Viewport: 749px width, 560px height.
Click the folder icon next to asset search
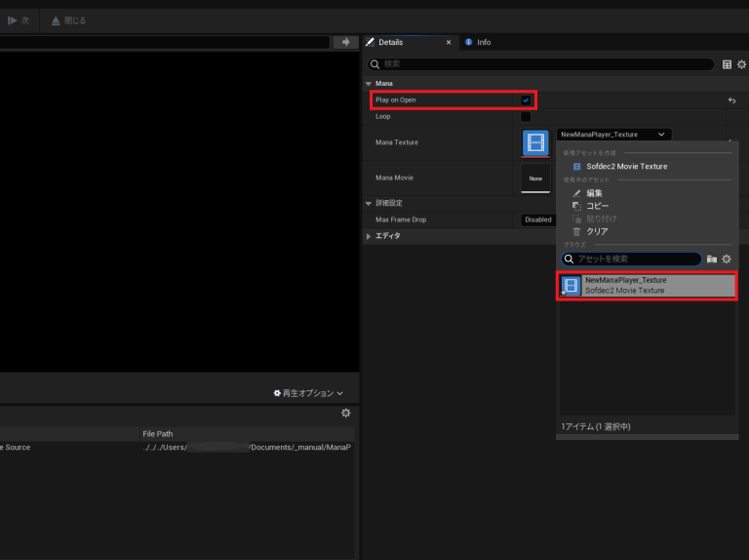(712, 260)
